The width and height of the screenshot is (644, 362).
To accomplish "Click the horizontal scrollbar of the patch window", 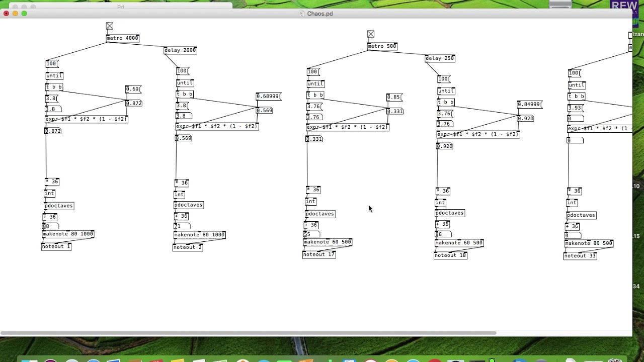I will click(x=249, y=333).
